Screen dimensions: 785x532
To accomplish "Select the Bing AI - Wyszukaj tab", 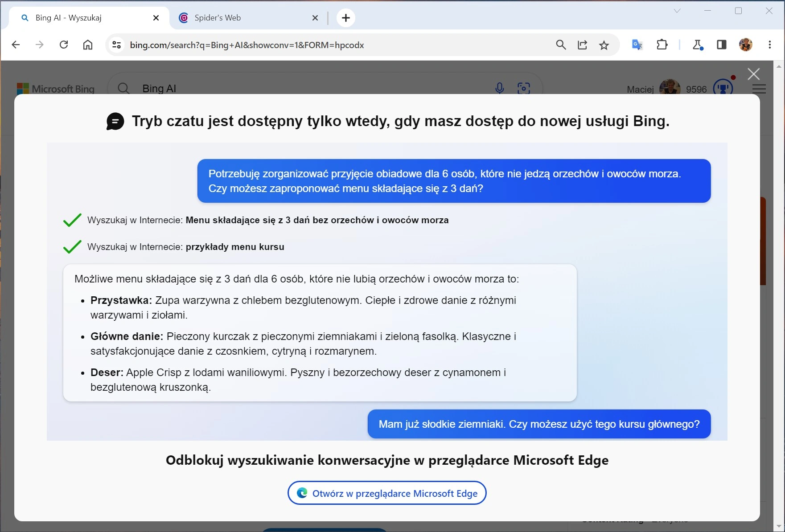I will pos(90,18).
